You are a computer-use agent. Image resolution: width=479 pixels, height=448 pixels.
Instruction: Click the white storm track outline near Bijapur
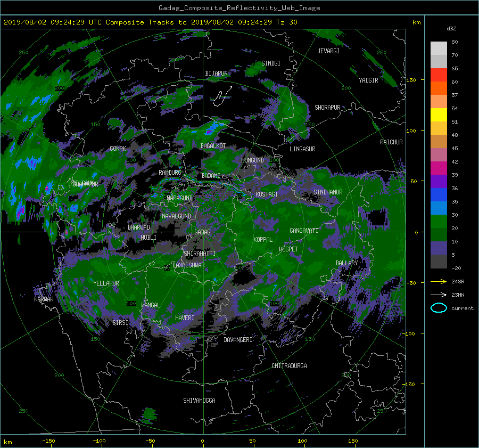click(x=222, y=96)
